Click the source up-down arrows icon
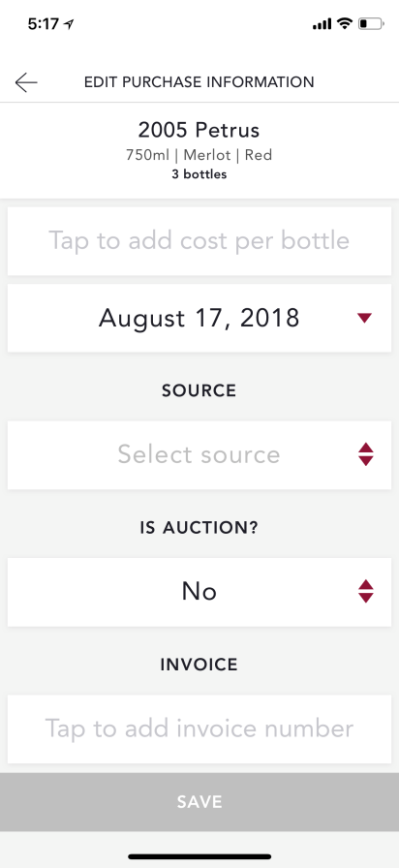Screen dimensions: 399x868 [366, 454]
